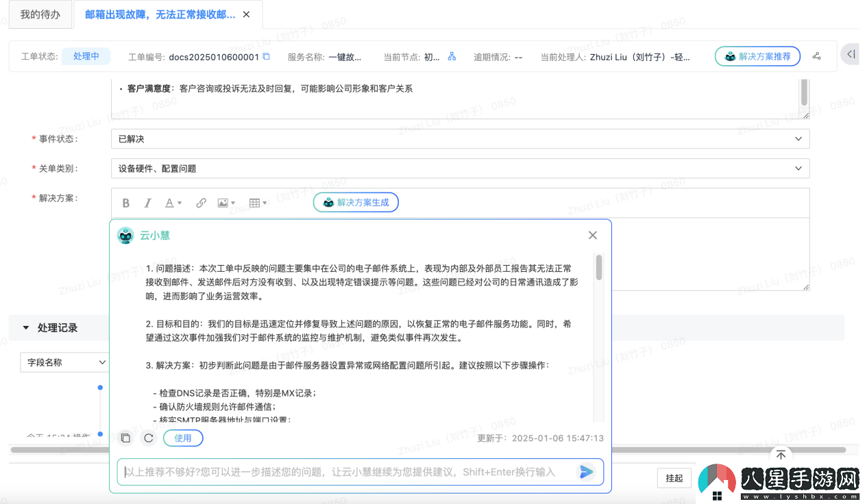Close the 云小慧 assistant panel

(593, 235)
